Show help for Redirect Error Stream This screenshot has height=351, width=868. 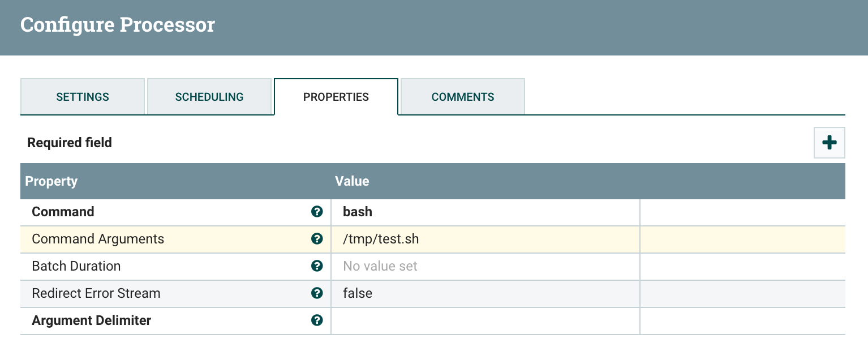tap(317, 293)
